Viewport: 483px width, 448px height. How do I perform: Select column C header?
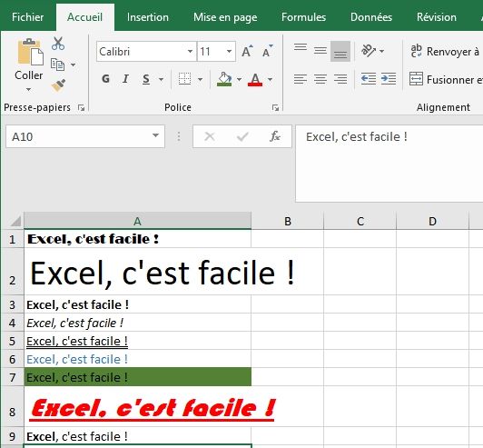[x=360, y=221]
